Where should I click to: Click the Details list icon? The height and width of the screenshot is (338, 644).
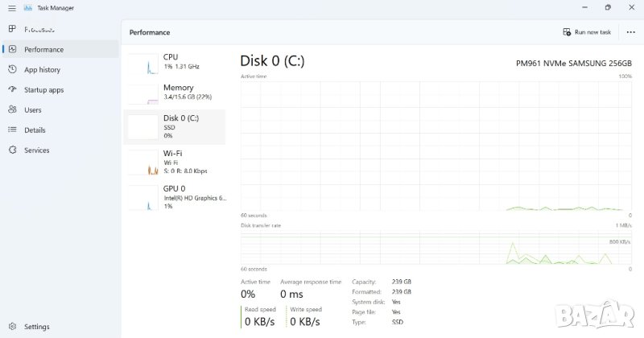coord(12,130)
